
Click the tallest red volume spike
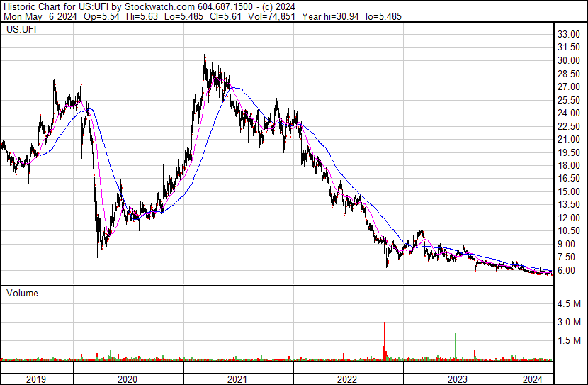[x=384, y=342]
